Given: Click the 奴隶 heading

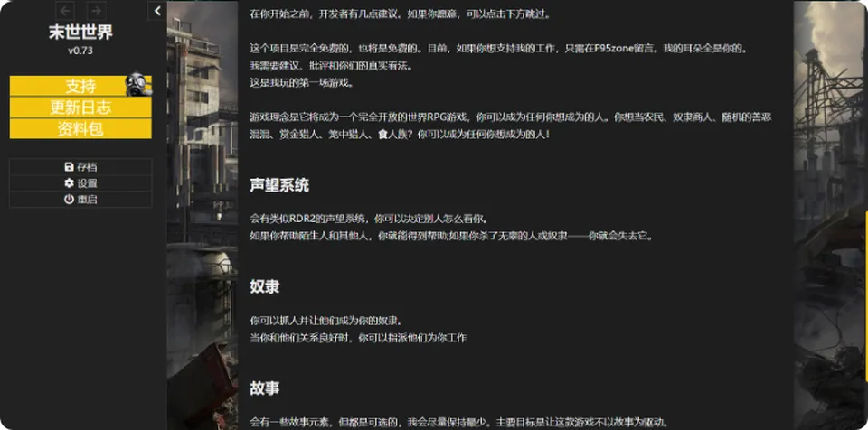Looking at the screenshot, I should (265, 286).
